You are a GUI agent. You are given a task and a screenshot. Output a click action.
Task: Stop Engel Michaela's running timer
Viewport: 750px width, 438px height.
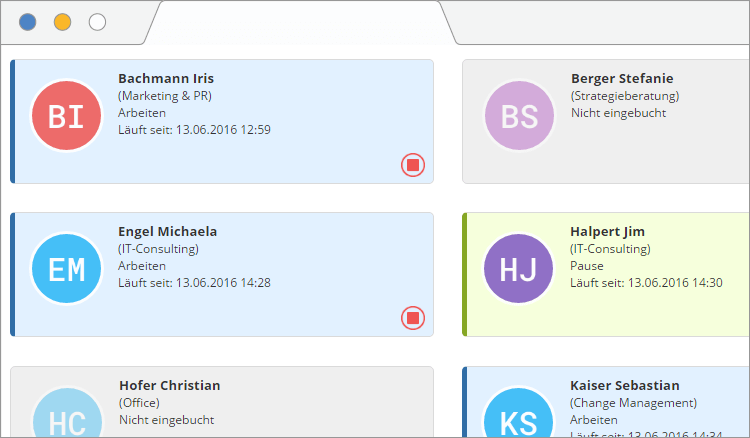pos(413,318)
